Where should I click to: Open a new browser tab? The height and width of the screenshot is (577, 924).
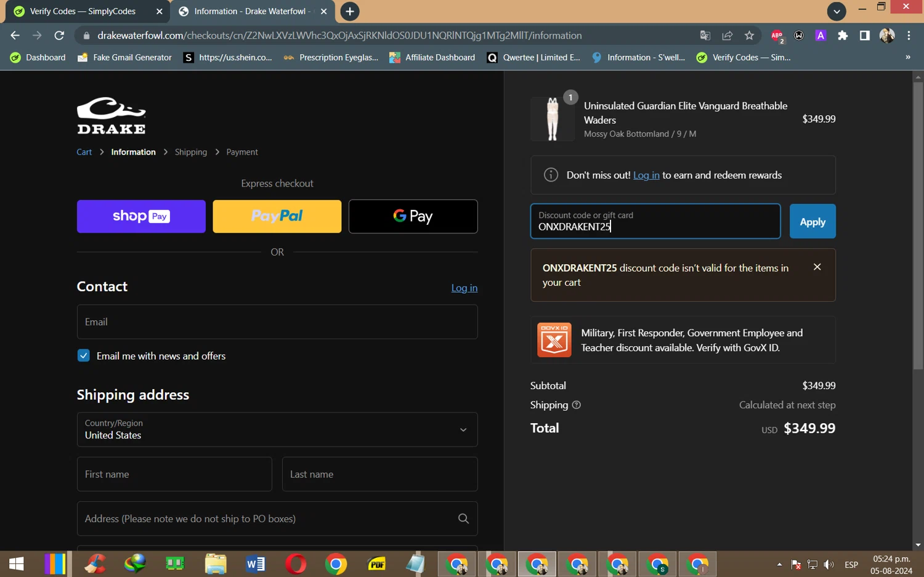(x=349, y=11)
